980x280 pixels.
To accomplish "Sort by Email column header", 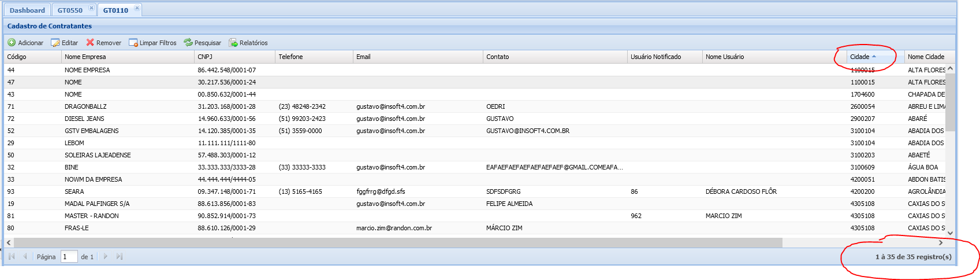I will pyautogui.click(x=418, y=57).
